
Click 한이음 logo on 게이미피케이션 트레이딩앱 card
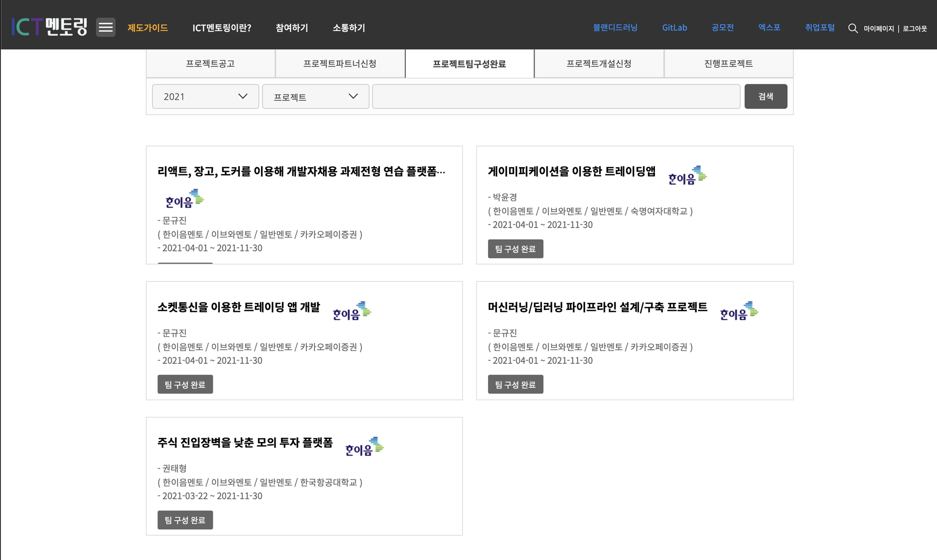tap(687, 175)
